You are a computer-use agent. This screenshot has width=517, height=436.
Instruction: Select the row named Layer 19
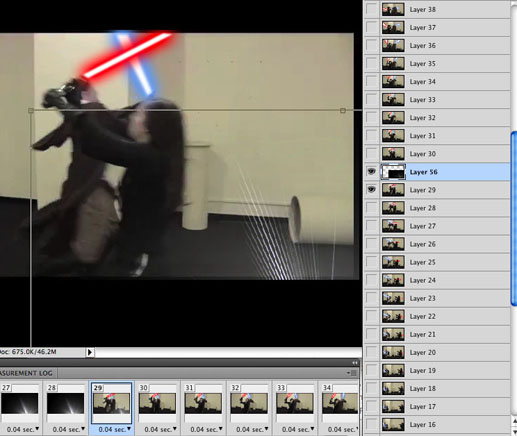coord(437,370)
